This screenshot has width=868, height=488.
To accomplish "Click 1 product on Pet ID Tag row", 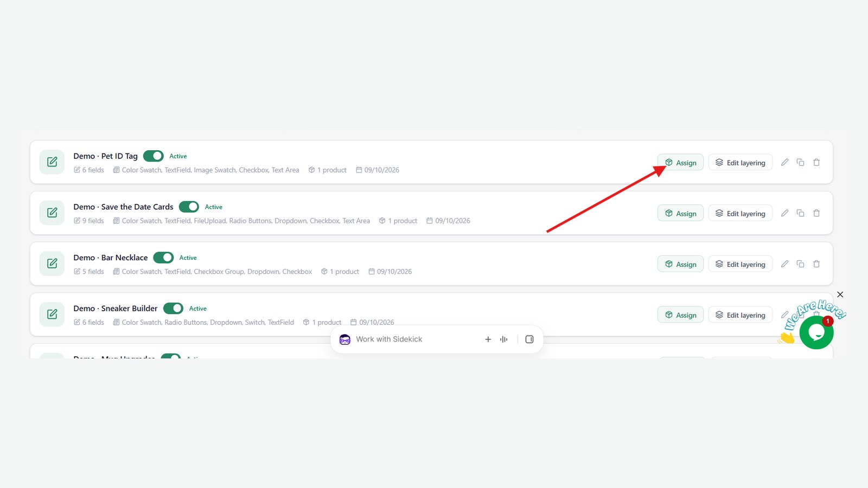I will point(327,170).
